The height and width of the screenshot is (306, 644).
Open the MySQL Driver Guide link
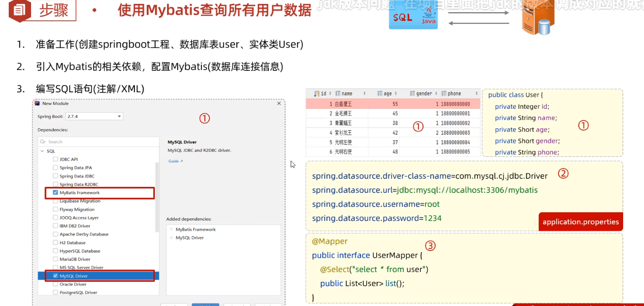[x=175, y=161]
